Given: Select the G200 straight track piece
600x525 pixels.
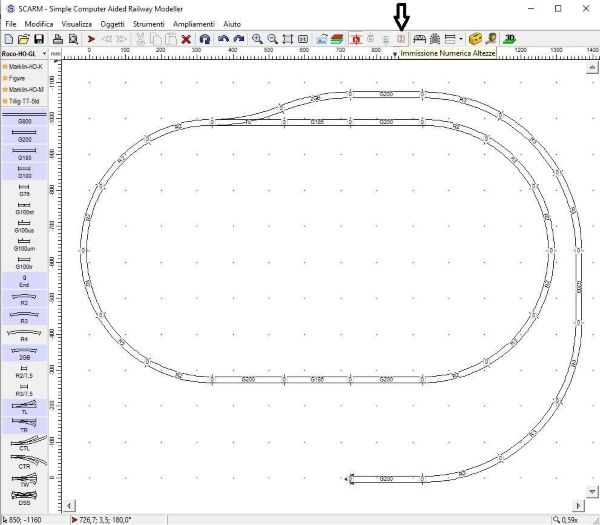Looking at the screenshot, I should point(24,135).
